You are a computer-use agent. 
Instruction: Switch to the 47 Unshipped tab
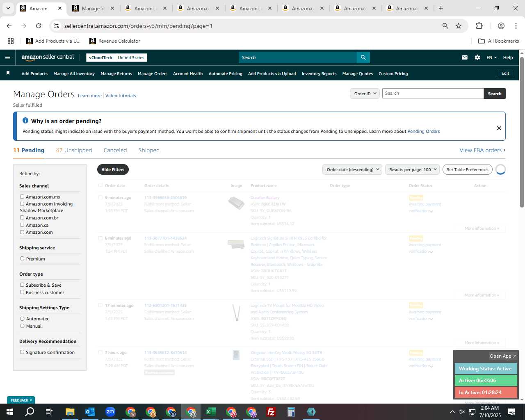(x=74, y=150)
